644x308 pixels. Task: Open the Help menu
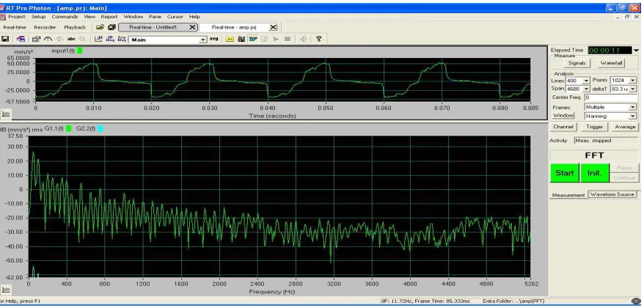pos(194,17)
